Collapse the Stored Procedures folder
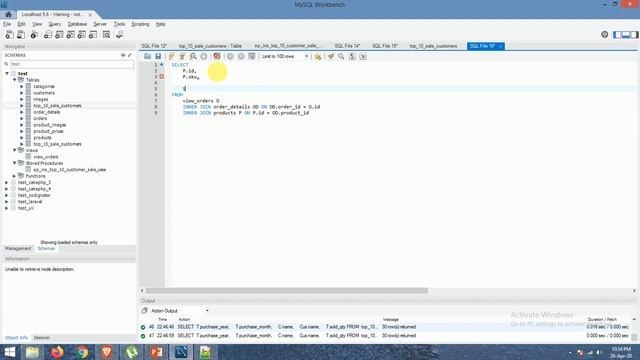 click(14, 163)
